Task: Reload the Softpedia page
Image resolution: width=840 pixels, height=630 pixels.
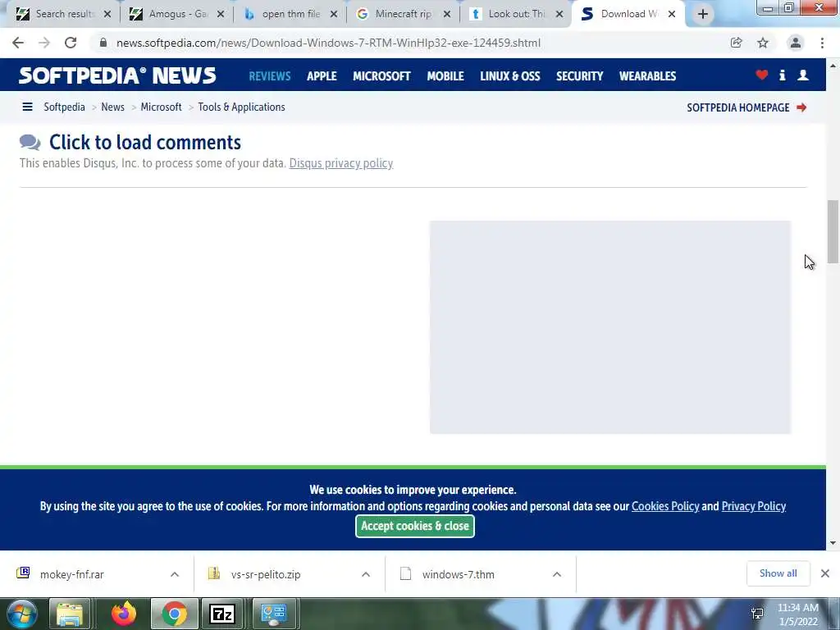Action: (71, 43)
